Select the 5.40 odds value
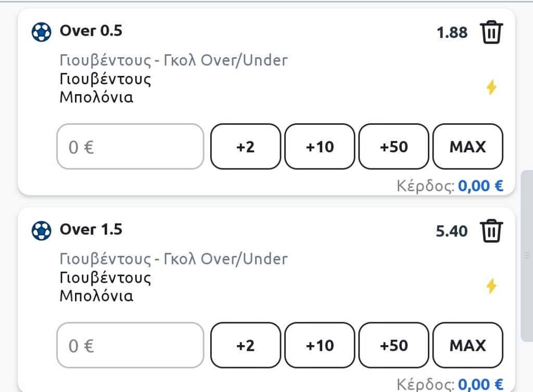 452,231
